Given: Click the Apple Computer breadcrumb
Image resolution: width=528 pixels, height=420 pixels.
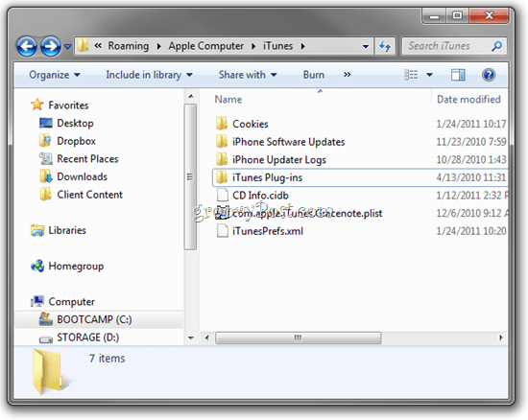Looking at the screenshot, I should [x=206, y=46].
